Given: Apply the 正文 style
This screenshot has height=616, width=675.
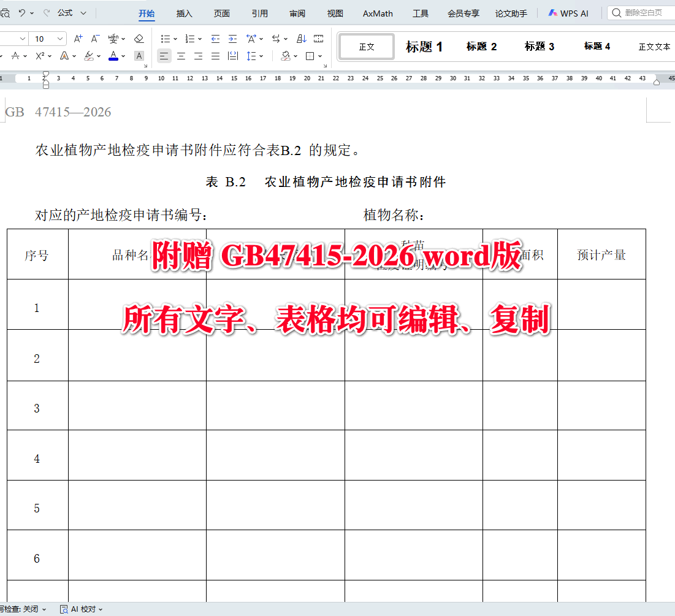Looking at the screenshot, I should pos(367,47).
